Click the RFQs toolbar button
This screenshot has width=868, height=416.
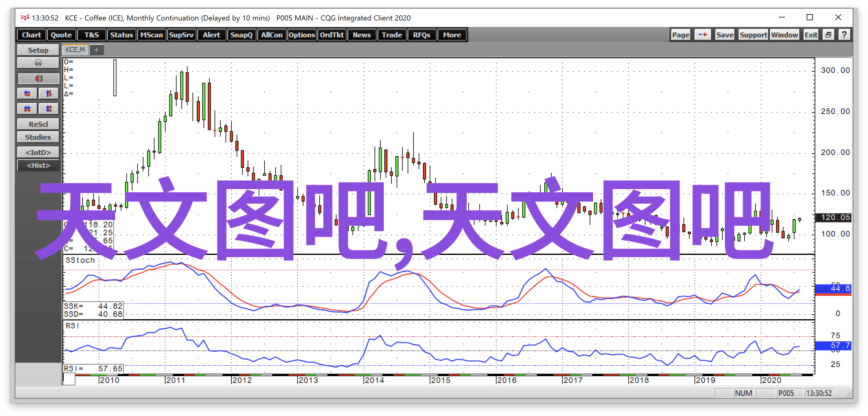pos(421,35)
